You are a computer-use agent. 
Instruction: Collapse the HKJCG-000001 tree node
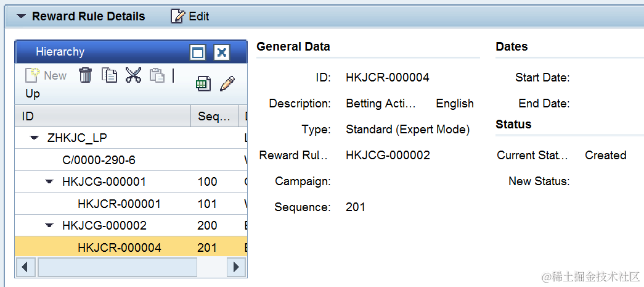tap(49, 181)
